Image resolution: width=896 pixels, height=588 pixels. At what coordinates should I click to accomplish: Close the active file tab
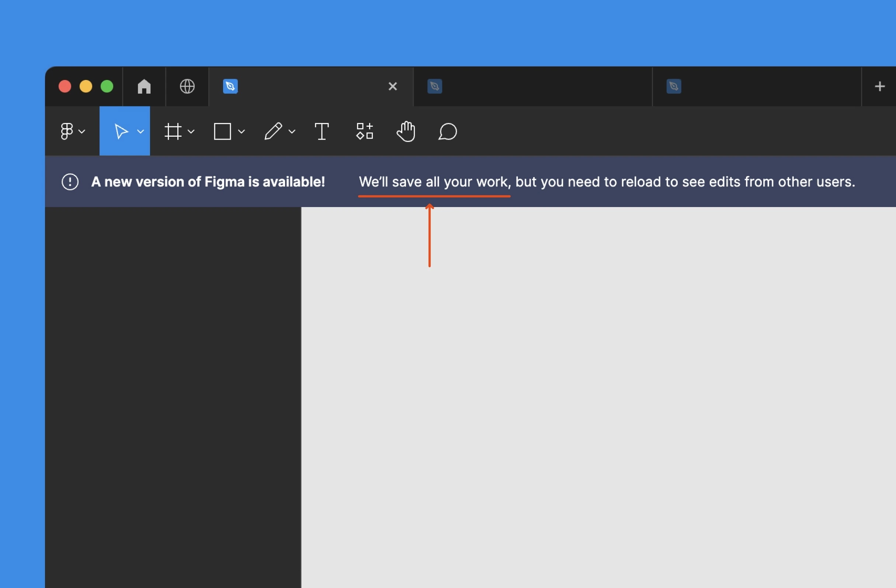393,87
